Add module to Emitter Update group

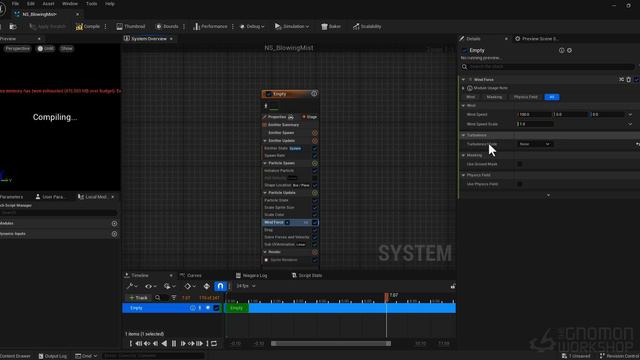pos(315,141)
